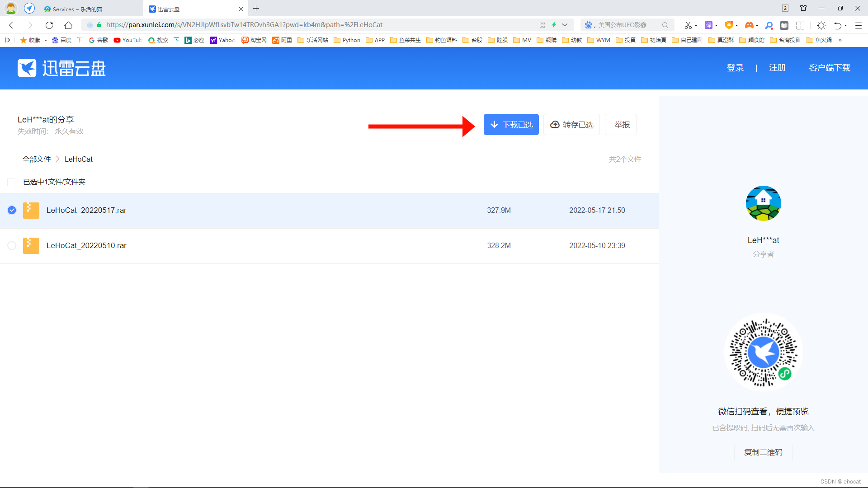Expand the 收藏 favorites dropdown arrow
868x488 pixels.
tap(46, 41)
